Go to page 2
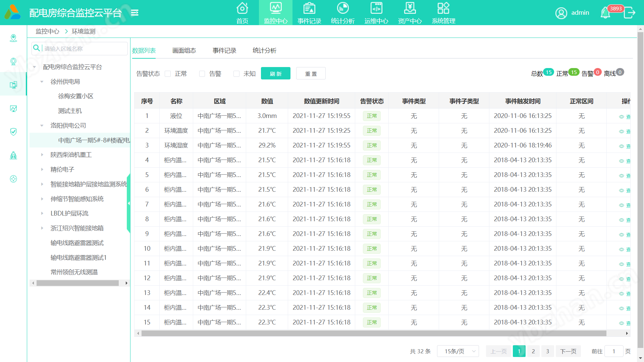This screenshot has width=644, height=362. [x=533, y=351]
